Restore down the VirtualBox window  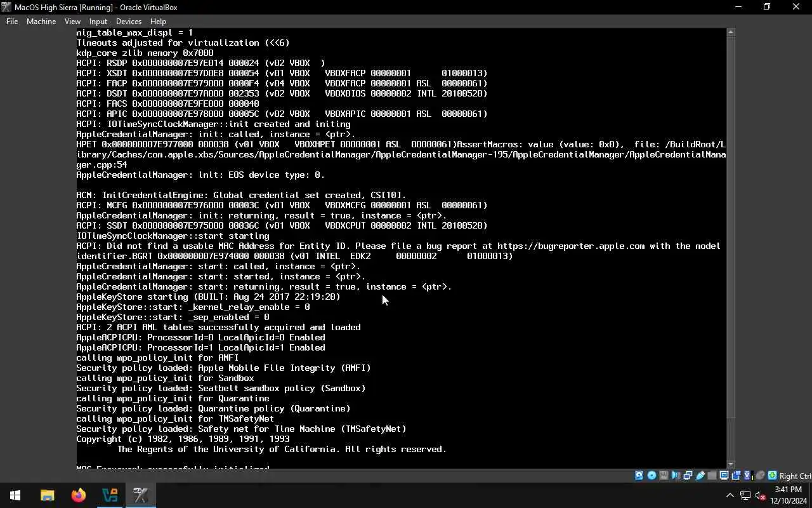click(x=767, y=7)
